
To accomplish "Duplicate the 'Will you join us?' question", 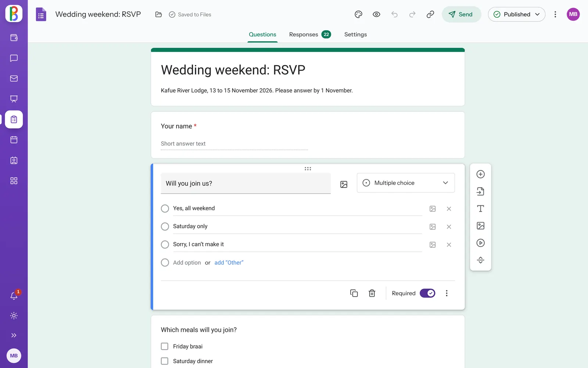I will (354, 293).
